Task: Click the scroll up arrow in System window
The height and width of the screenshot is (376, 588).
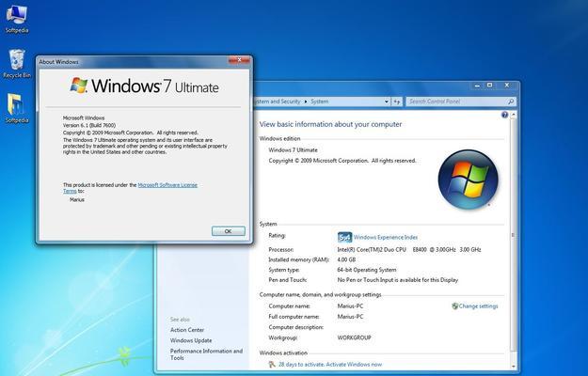Action: [513, 115]
